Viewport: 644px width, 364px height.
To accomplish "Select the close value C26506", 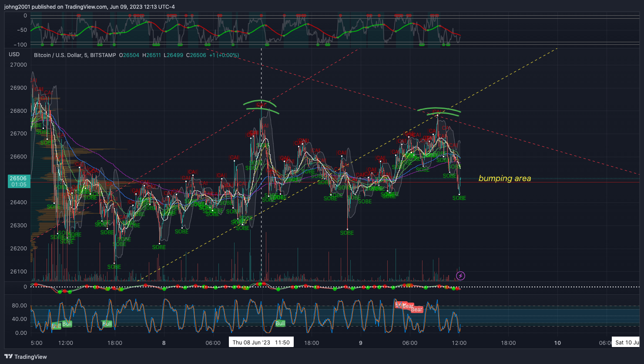I will [x=196, y=55].
